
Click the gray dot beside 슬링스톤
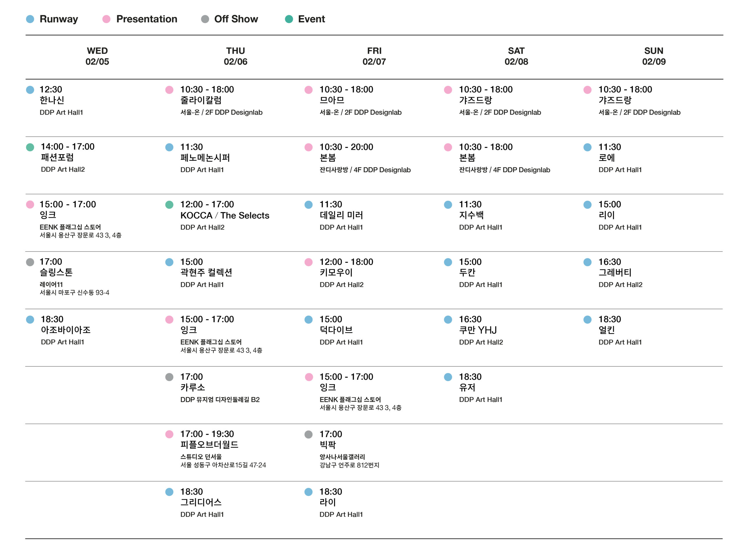click(x=30, y=262)
